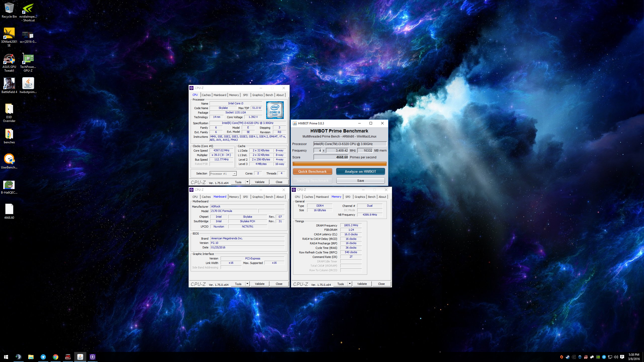Viewport: 644px width, 362px height.
Task: Switch to Google Chrome in the taskbar
Action: tap(55, 357)
